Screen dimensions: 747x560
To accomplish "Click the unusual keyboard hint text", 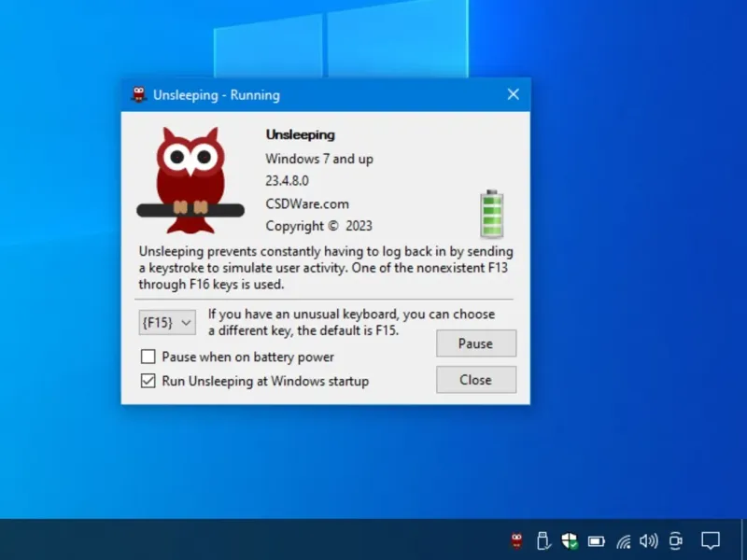I will tap(352, 322).
